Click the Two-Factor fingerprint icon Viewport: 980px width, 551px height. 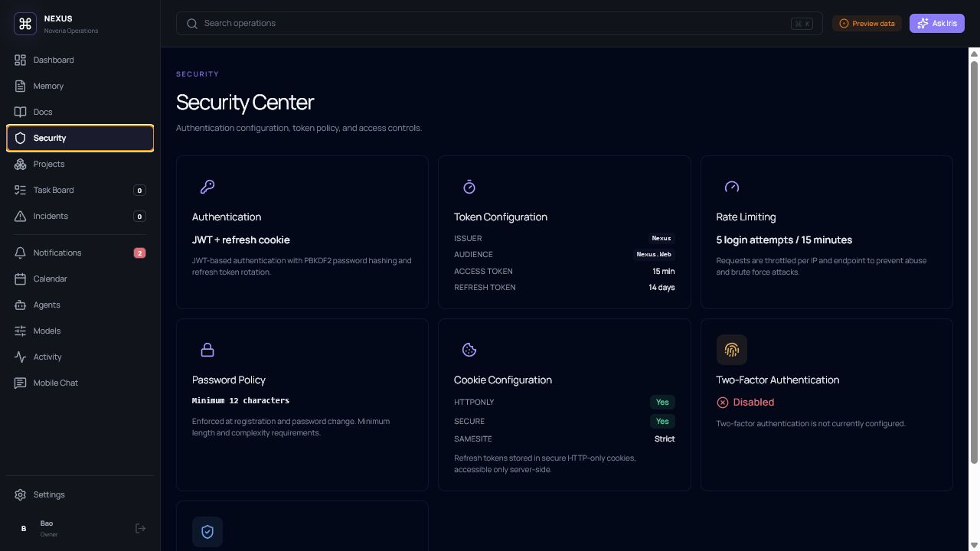click(x=732, y=350)
